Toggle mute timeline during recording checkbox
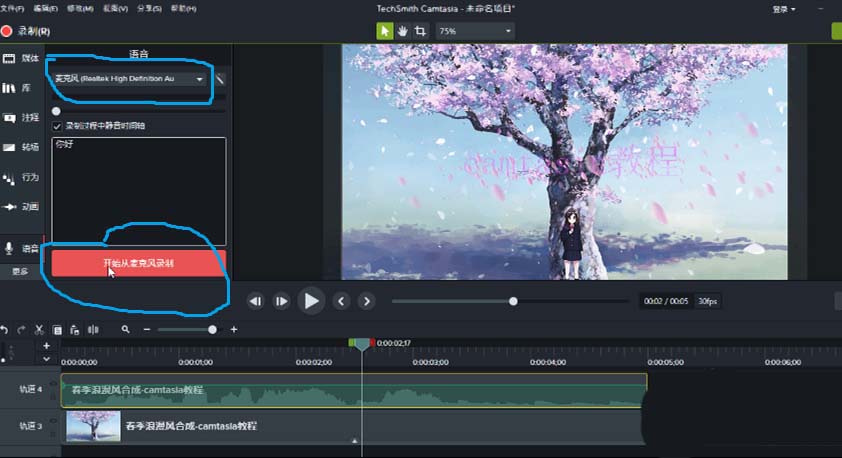Viewport: 842px width, 458px height. 57,126
